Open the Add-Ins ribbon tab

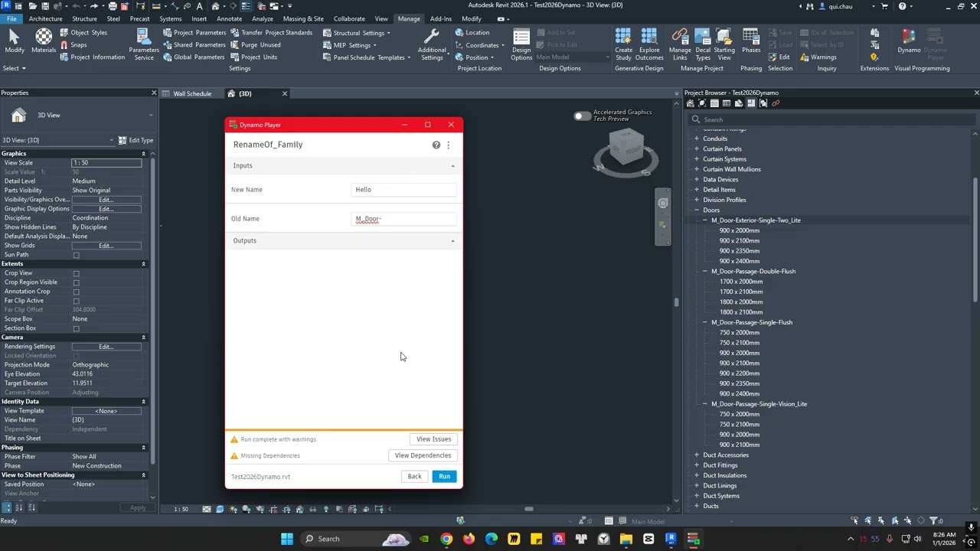pos(440,18)
